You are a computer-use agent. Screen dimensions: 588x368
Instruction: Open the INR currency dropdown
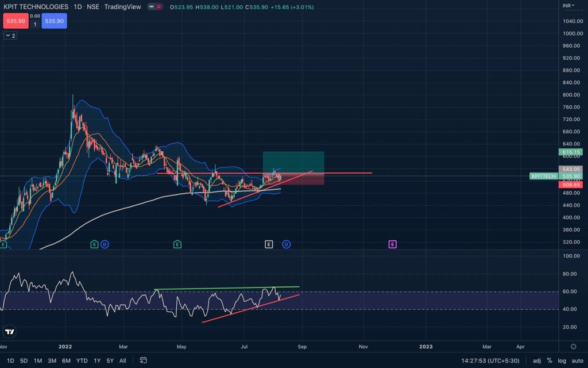click(568, 6)
